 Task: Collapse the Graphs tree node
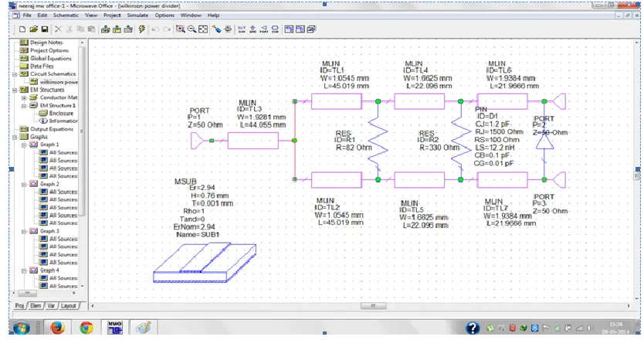click(15, 137)
